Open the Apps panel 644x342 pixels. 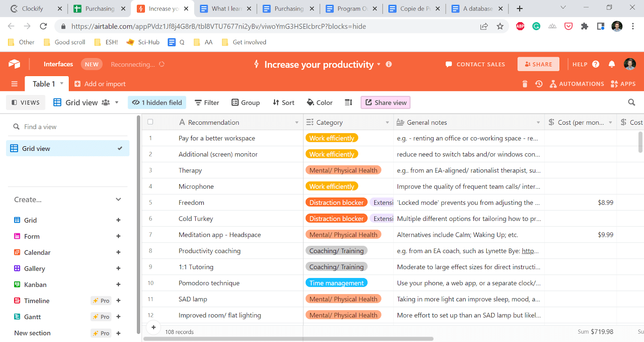(623, 84)
